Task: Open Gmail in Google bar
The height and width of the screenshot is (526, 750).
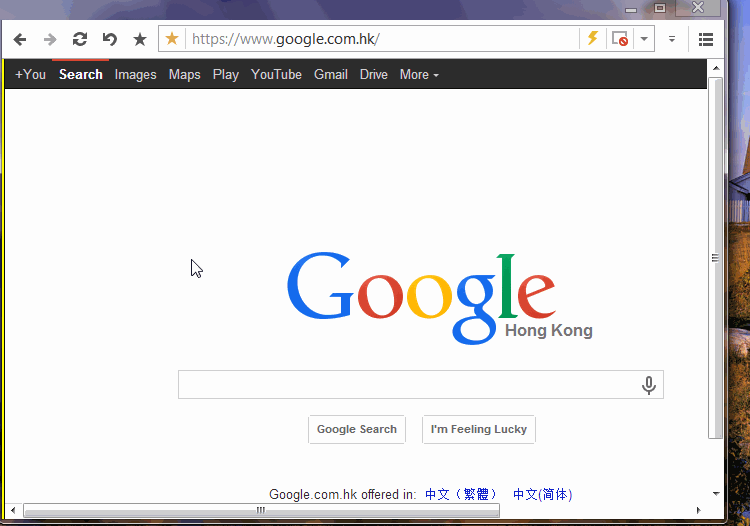Action: (x=331, y=74)
